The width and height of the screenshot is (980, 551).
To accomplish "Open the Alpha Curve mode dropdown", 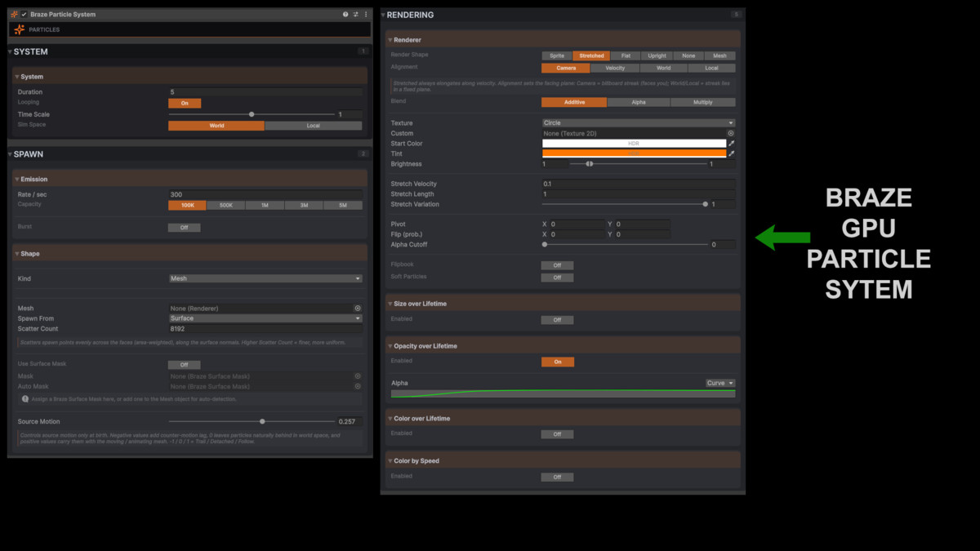I will pos(720,383).
